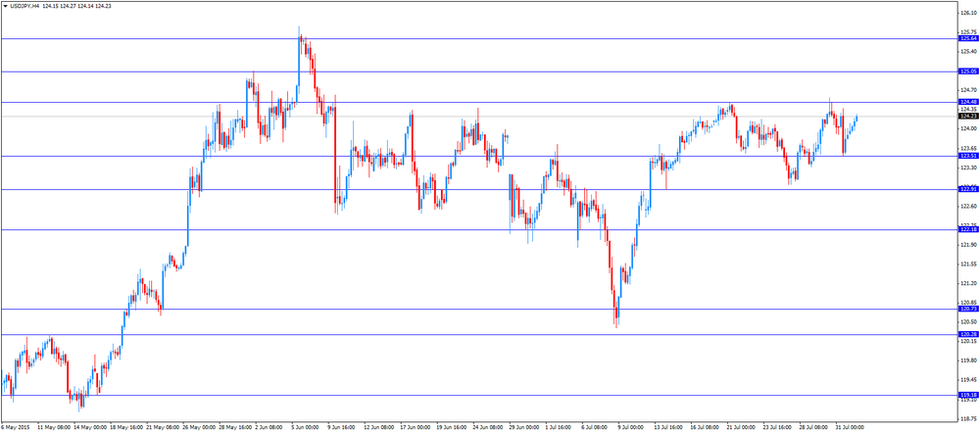Click the 125.05 level price label
Screen dimensions: 980x432
(x=968, y=72)
